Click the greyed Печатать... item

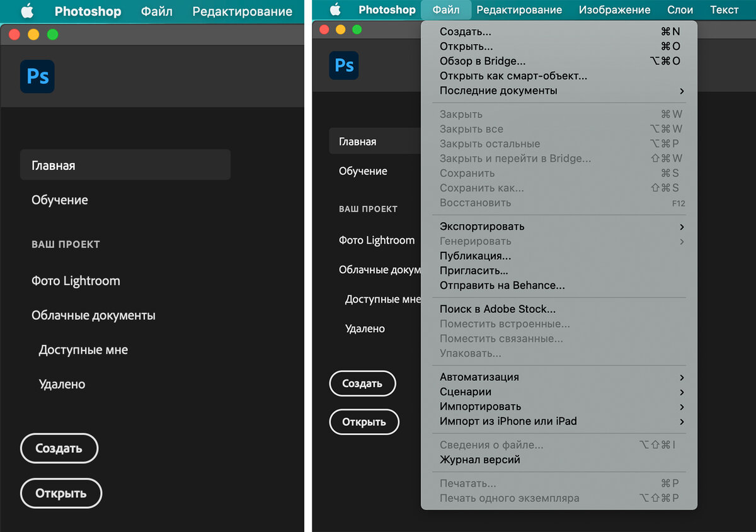[x=559, y=484]
